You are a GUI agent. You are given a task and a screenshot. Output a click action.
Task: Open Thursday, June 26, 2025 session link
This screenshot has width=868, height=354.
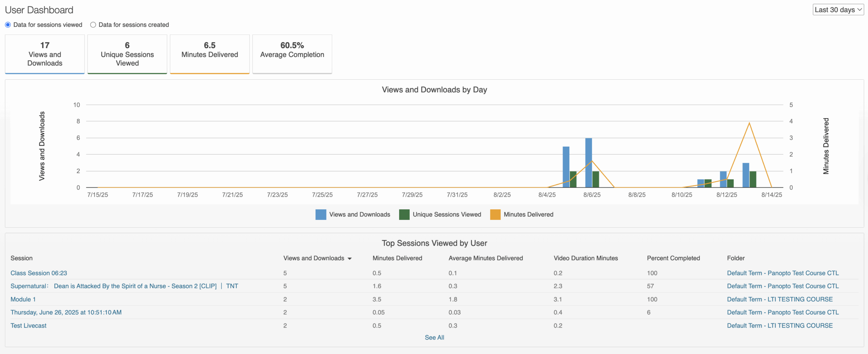click(x=66, y=312)
